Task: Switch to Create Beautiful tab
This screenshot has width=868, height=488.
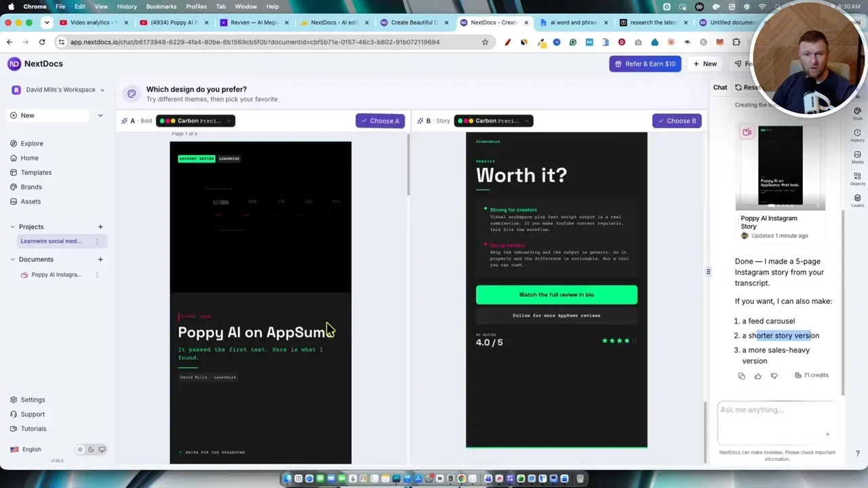Action: 414,22
